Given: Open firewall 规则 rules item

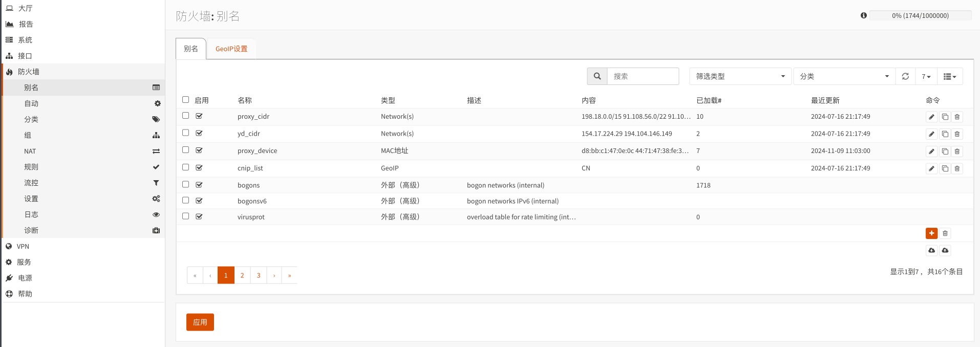Looking at the screenshot, I should [x=83, y=167].
